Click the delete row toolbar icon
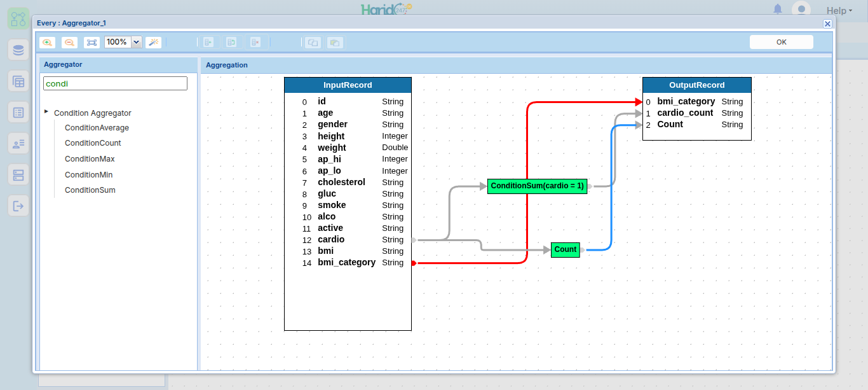The image size is (868, 390). click(x=255, y=43)
